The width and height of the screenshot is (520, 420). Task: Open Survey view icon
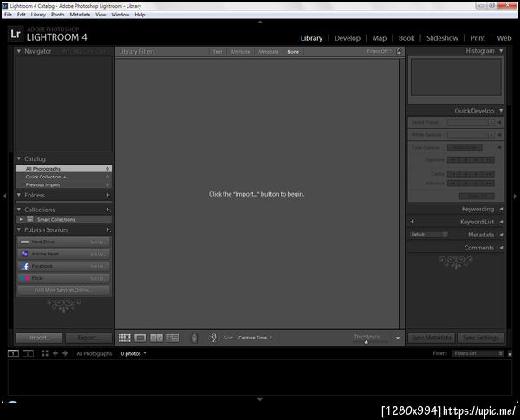172,338
